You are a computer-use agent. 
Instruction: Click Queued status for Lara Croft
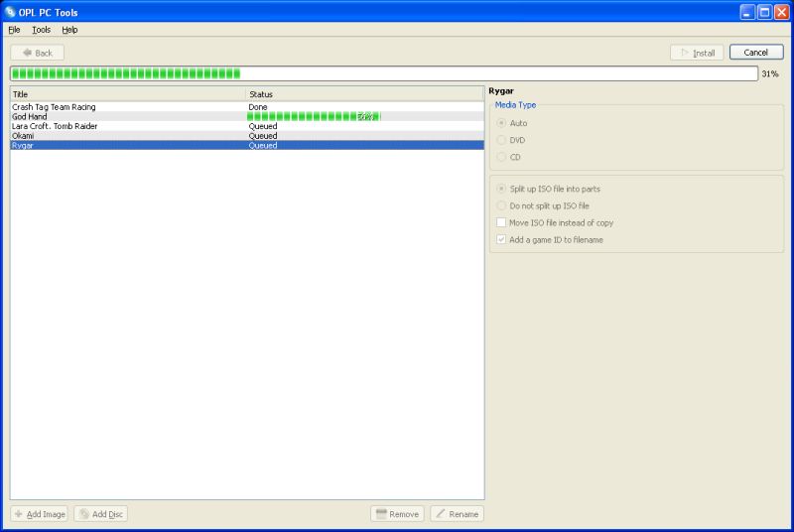pos(263,126)
